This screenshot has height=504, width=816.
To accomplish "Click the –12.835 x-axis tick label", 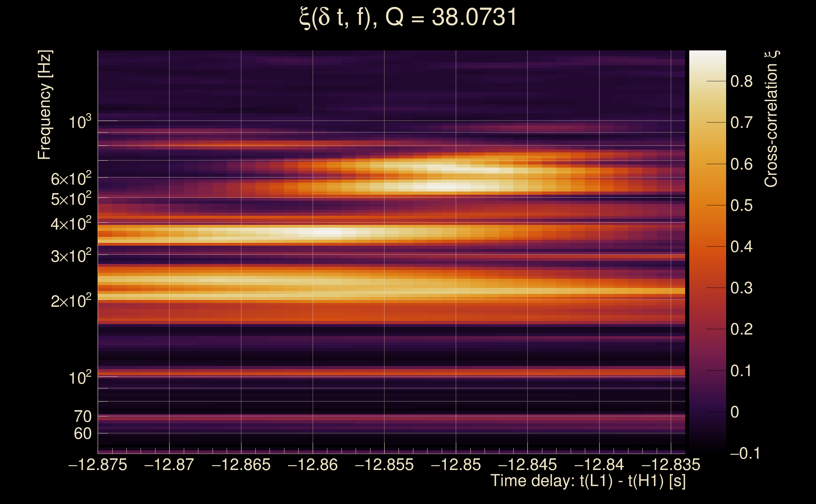I will [x=671, y=465].
